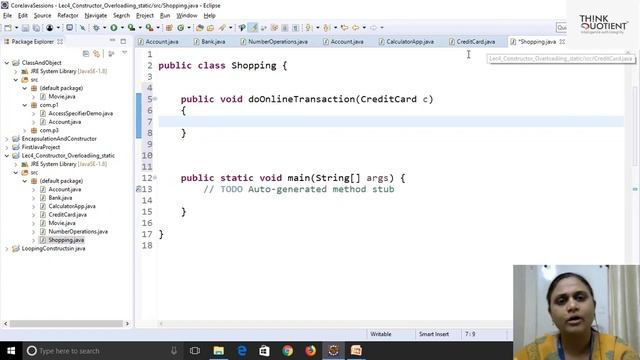The height and width of the screenshot is (360, 640).
Task: Open the Package Explorer view menu arrow
Action: click(x=124, y=53)
